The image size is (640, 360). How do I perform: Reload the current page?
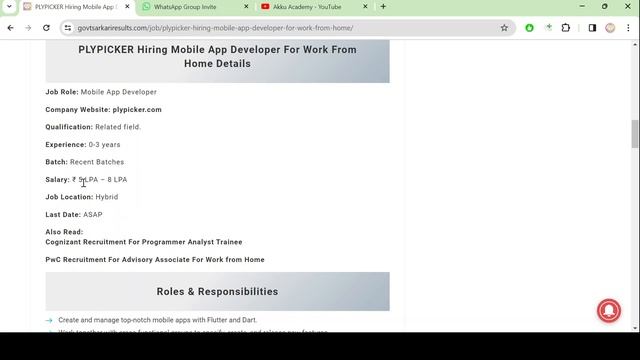click(46, 28)
